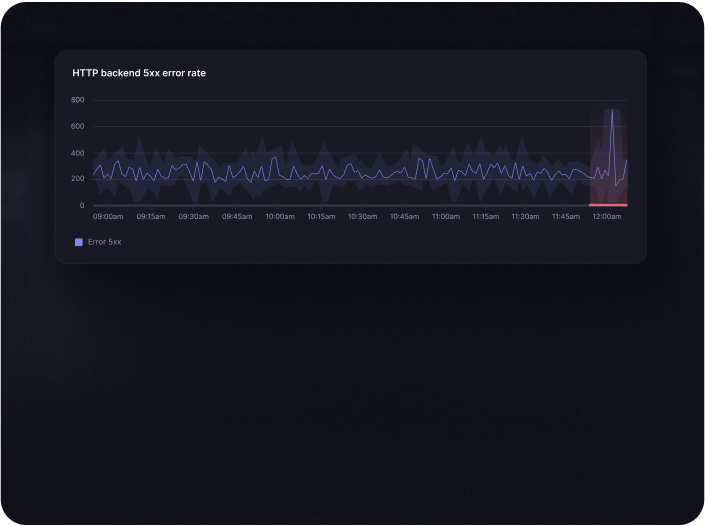
Task: Click the 09:00am time axis label
Action: click(109, 216)
